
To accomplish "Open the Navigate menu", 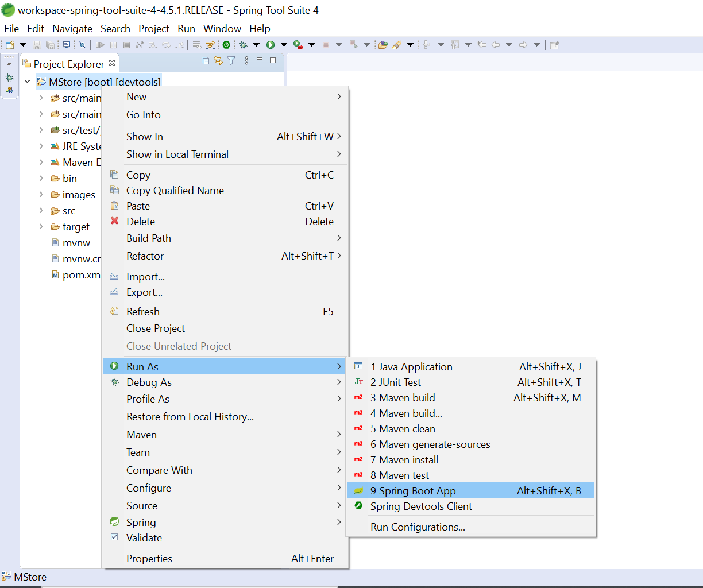I will (x=72, y=29).
